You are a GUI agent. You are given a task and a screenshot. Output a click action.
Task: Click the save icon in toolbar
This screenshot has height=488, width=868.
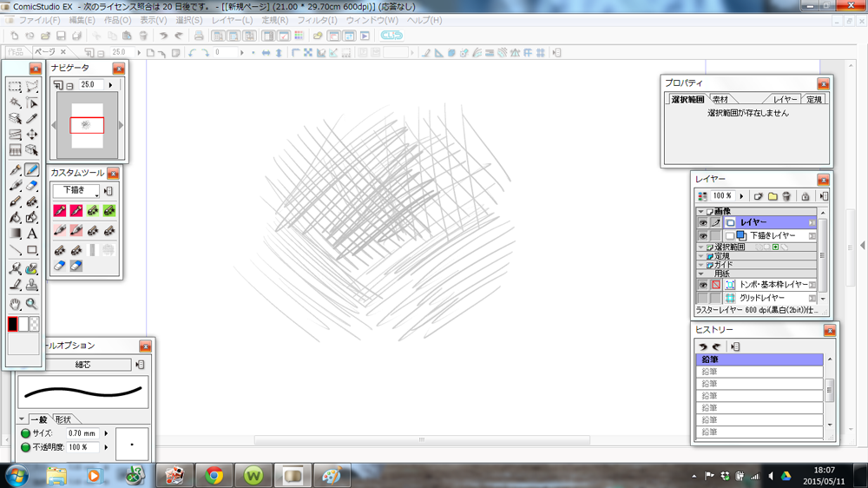coord(61,36)
